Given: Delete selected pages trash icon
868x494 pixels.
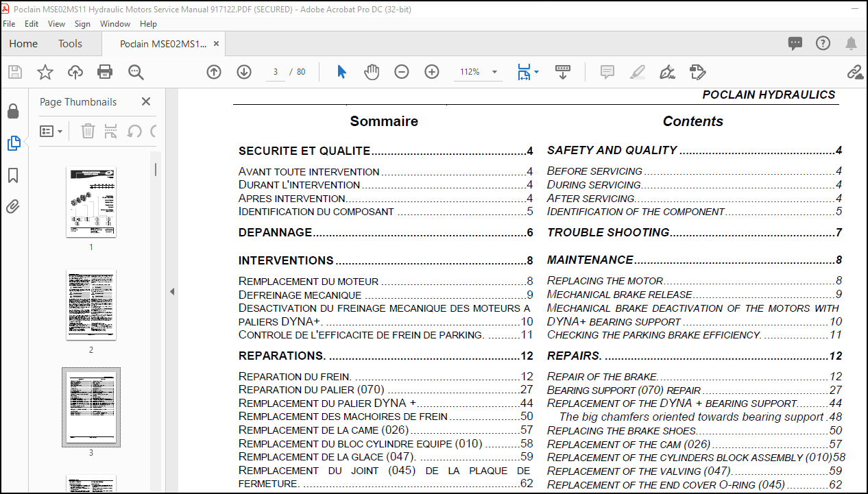Looking at the screenshot, I should (x=88, y=131).
